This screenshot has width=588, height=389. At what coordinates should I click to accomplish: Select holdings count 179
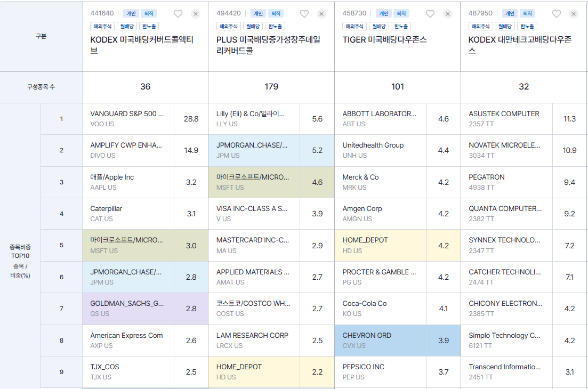[x=271, y=86]
